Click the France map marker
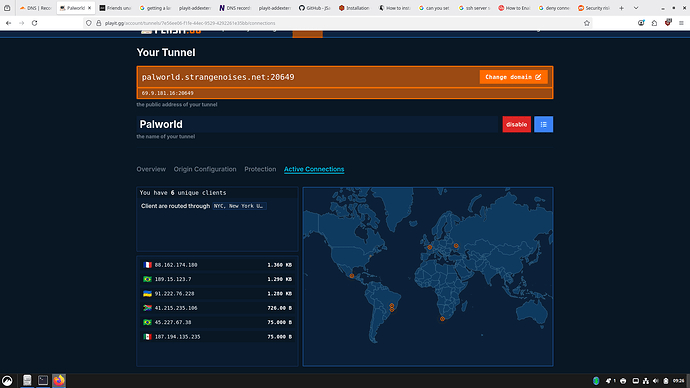The image size is (690, 388). click(429, 247)
